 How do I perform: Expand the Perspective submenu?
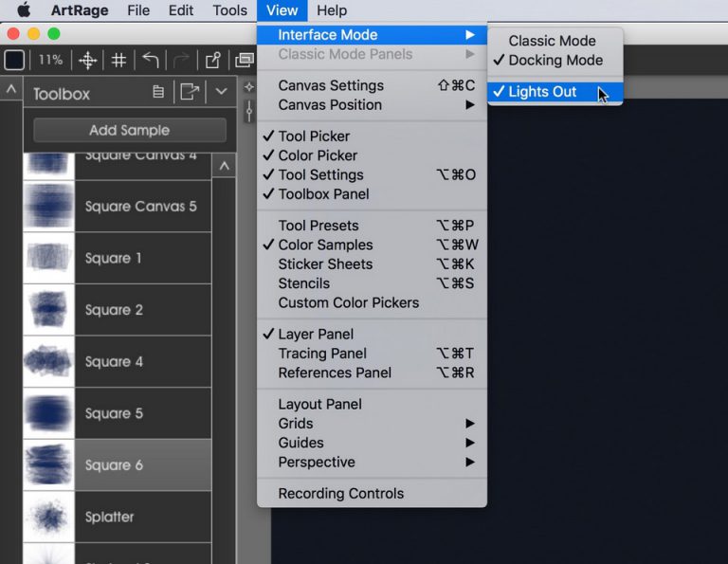coord(372,462)
